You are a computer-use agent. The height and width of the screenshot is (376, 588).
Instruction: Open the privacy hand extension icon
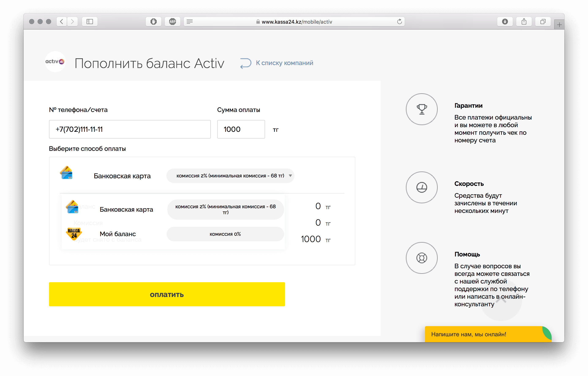click(x=153, y=22)
